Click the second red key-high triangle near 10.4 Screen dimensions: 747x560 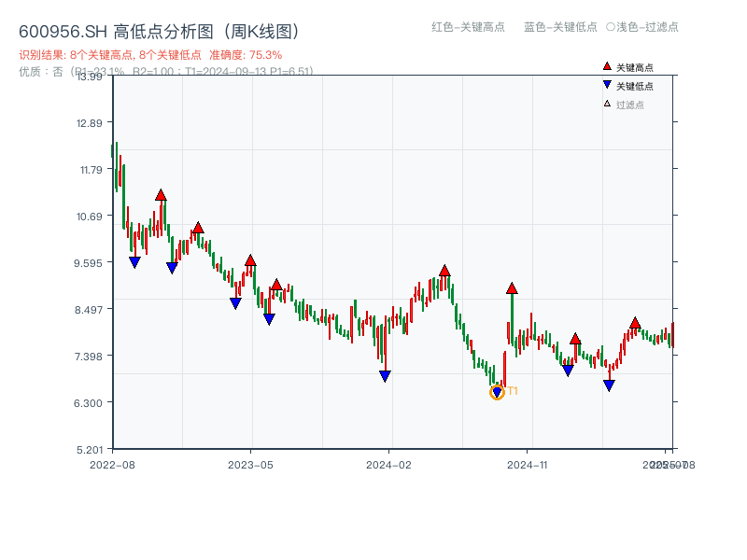(x=198, y=228)
